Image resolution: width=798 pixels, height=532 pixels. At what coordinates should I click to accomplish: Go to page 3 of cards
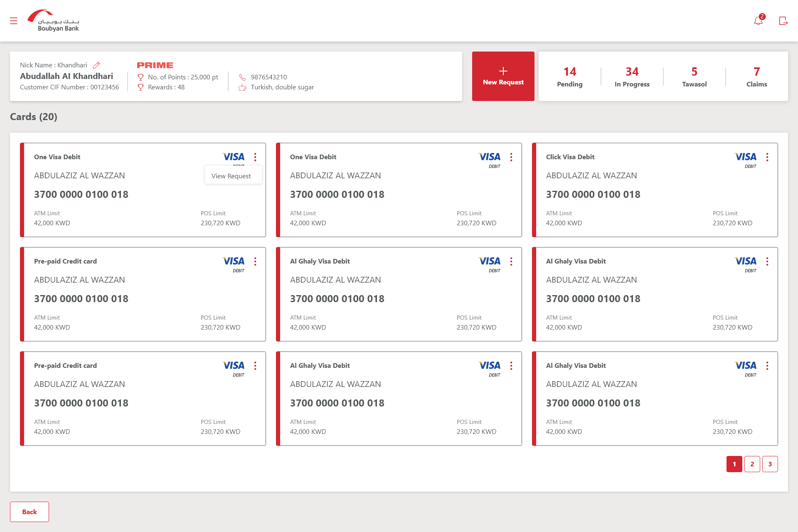click(x=770, y=464)
